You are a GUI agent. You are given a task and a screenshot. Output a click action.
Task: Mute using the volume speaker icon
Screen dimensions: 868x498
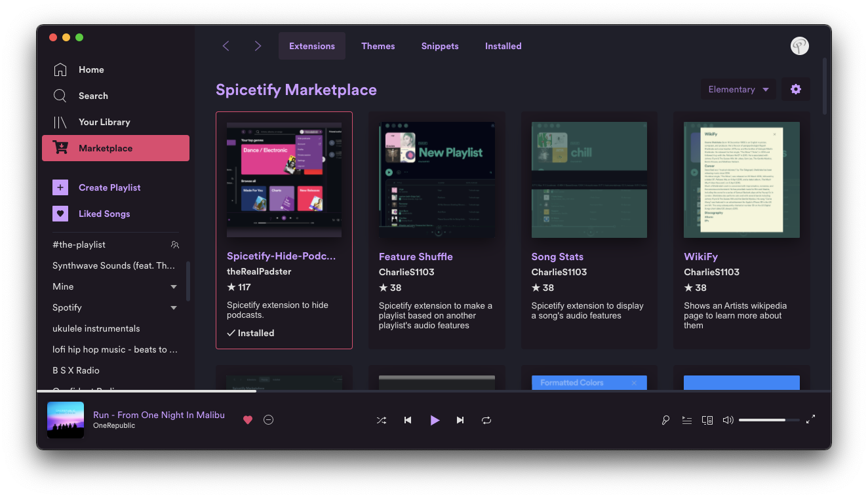coord(728,420)
